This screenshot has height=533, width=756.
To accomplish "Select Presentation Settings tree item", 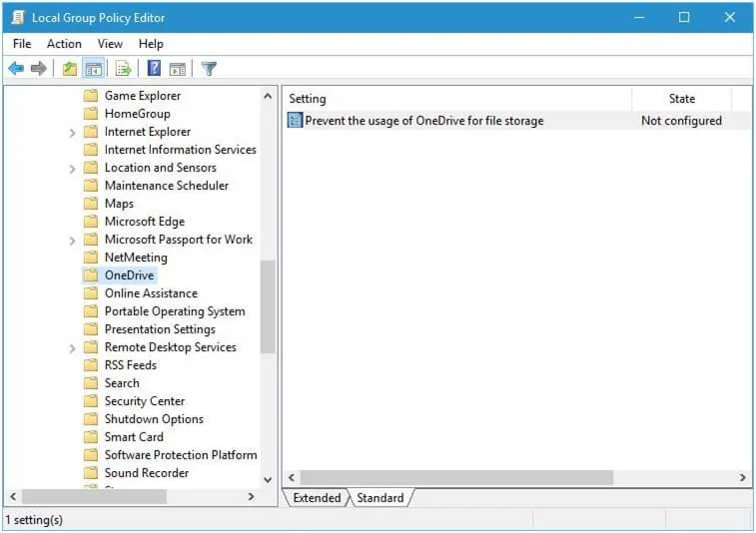I will click(160, 329).
